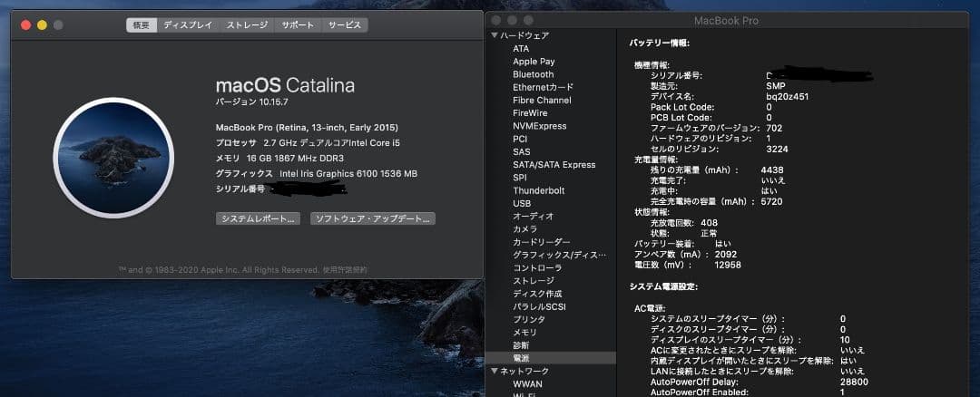Viewport: 980px width, 397px height.
Task: Go to the サポート tab
Action: [298, 25]
